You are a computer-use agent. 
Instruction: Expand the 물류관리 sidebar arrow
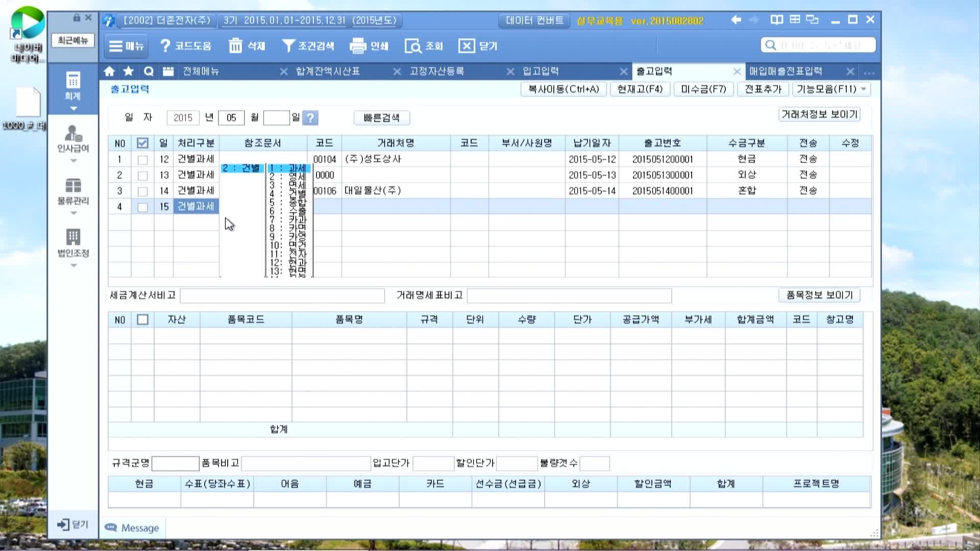pos(73,213)
